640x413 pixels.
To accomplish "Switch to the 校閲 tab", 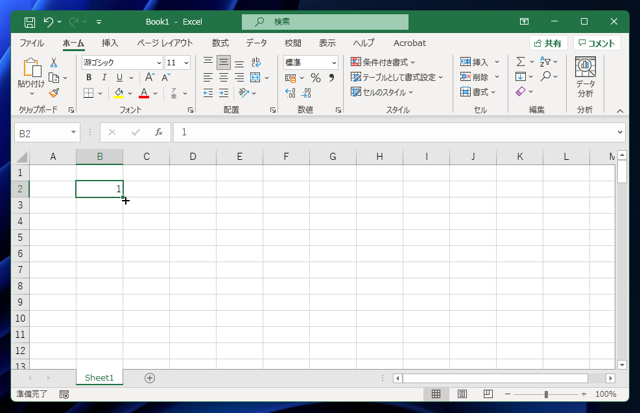I will pos(293,43).
